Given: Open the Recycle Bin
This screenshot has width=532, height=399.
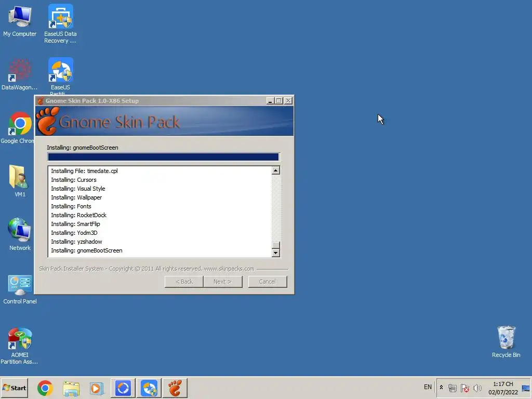Looking at the screenshot, I should 506,342.
